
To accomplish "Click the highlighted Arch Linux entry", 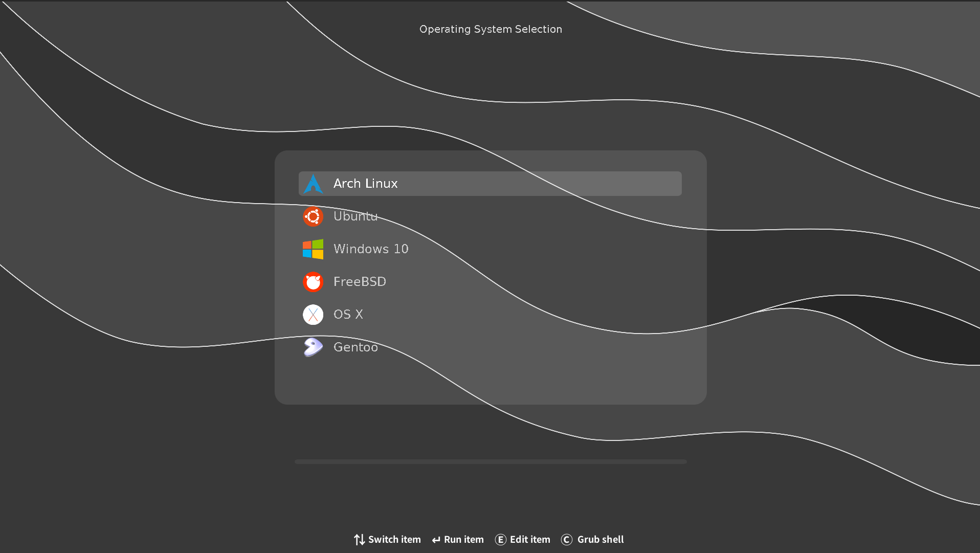I will (489, 183).
